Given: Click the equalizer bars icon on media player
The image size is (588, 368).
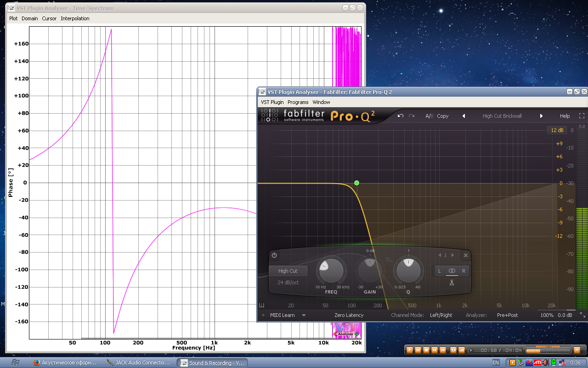Looking at the screenshot, I should coord(462,350).
